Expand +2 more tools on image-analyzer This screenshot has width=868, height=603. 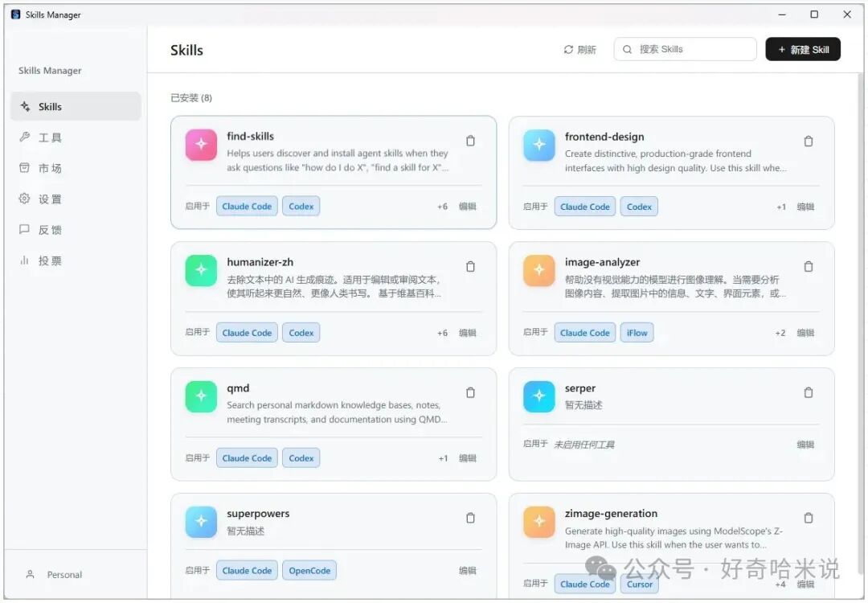click(780, 333)
